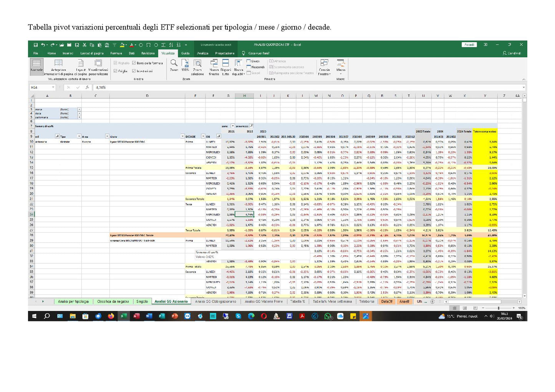Image resolution: width=555 pixels, height=392 pixels.
Task: Open ribbon display options icon
Action: (485, 45)
